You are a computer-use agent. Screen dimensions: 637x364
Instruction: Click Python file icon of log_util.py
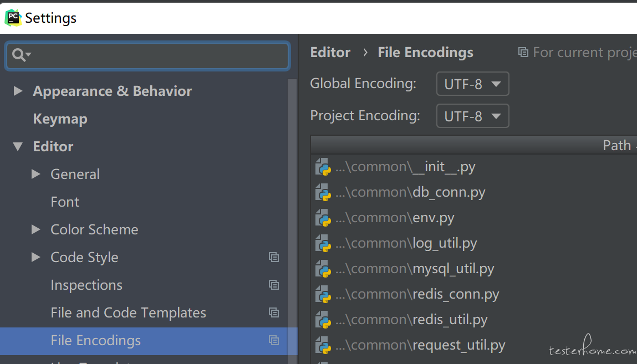click(323, 244)
